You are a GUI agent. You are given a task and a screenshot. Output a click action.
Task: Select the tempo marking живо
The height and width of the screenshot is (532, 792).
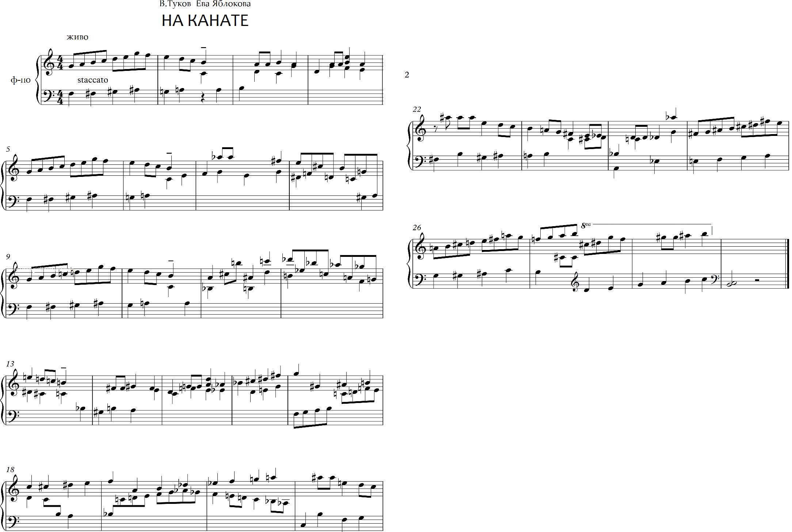(x=77, y=37)
